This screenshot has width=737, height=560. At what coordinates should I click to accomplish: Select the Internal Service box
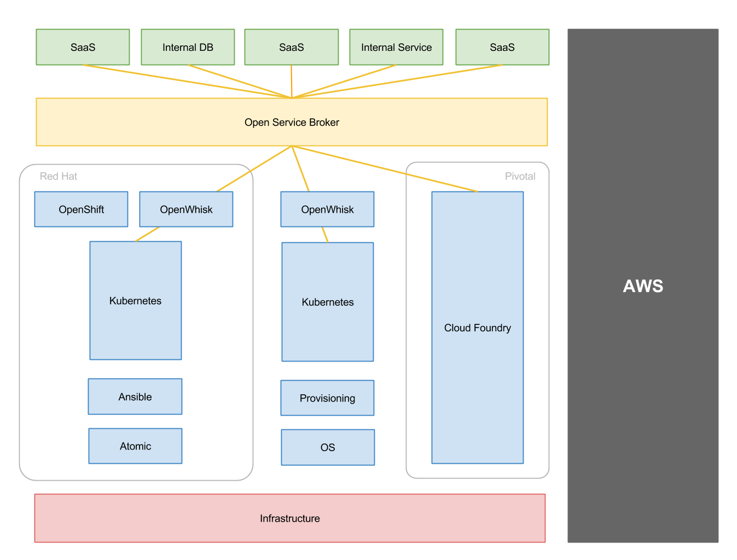(x=396, y=47)
